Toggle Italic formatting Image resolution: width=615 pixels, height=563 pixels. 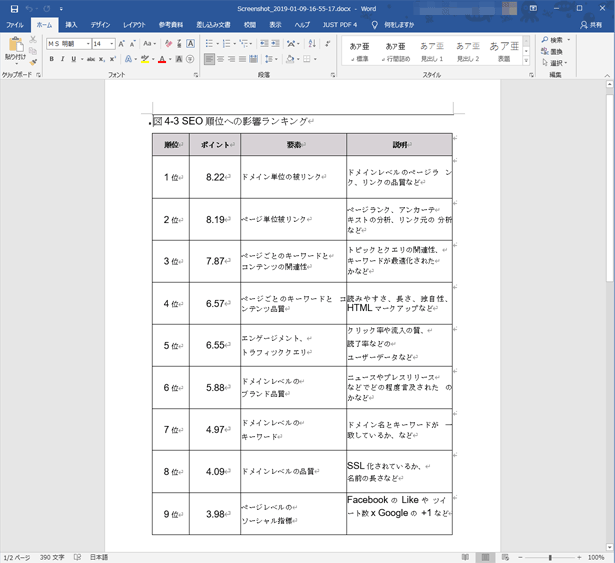62,59
